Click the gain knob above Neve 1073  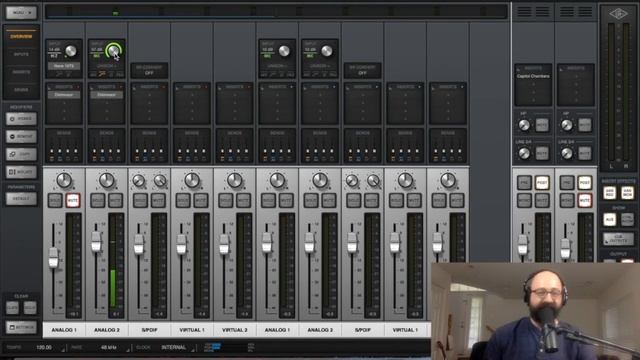(x=71, y=51)
